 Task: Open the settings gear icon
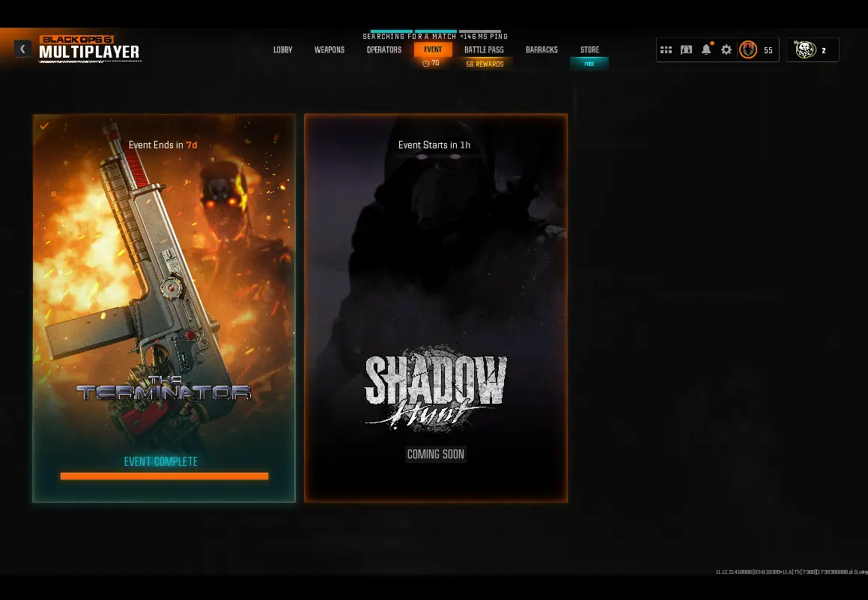point(726,50)
